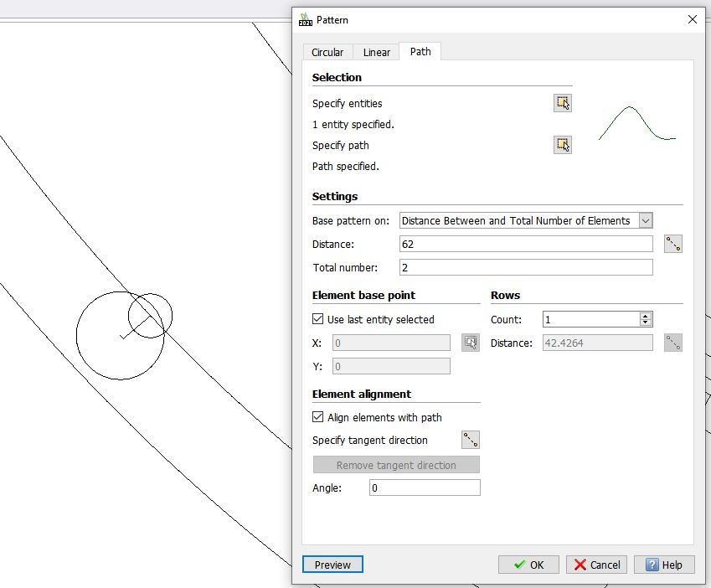
Task: Click the Total number input field
Action: tap(526, 267)
